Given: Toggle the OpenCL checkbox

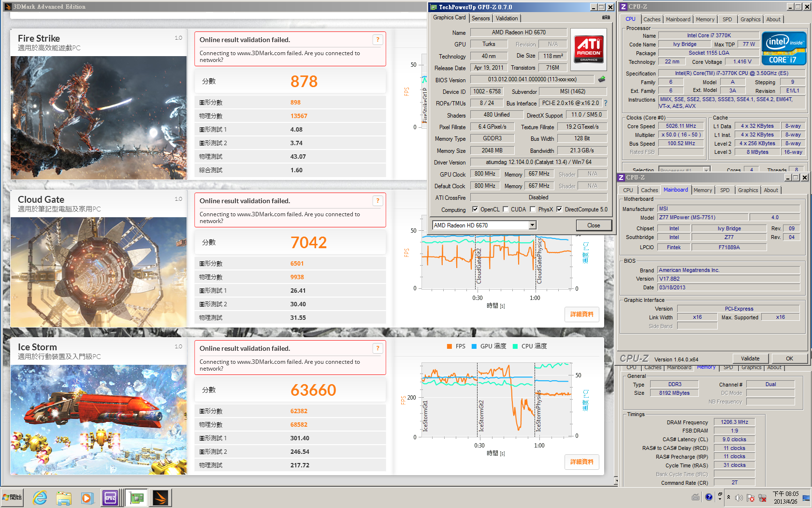Looking at the screenshot, I should click(475, 209).
